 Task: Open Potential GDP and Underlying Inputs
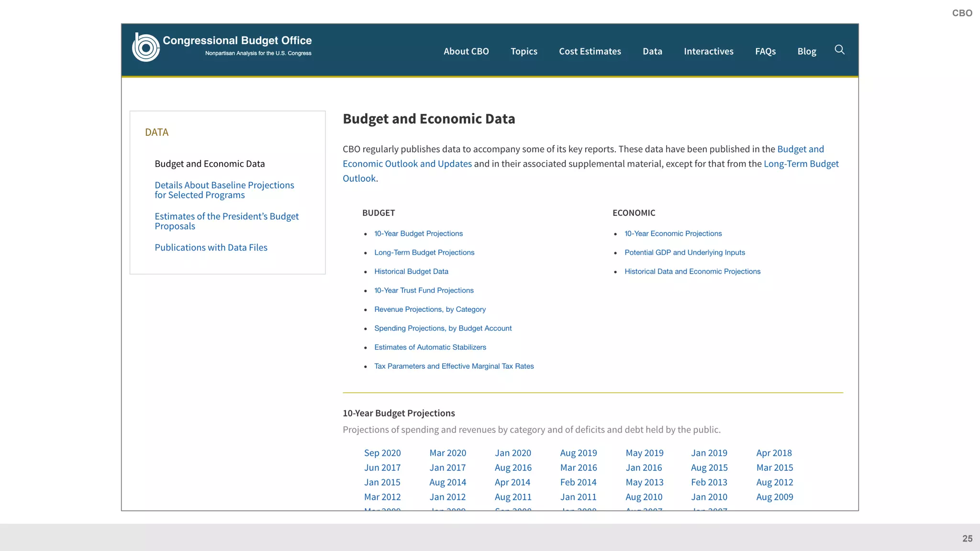(684, 253)
